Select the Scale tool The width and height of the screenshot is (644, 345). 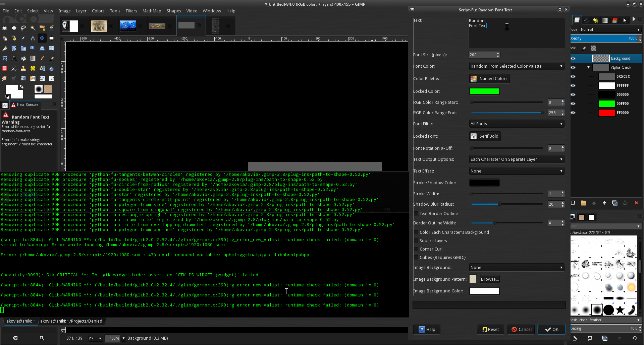pyautogui.click(x=23, y=48)
